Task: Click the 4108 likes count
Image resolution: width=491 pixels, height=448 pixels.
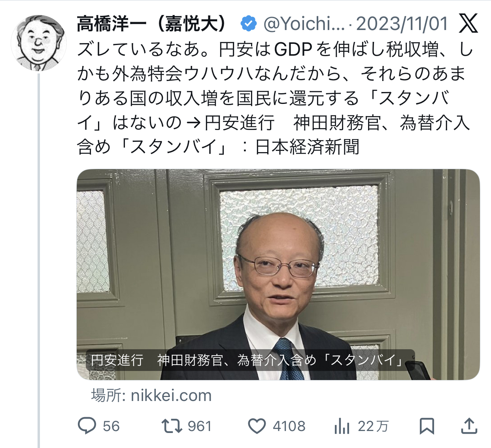Action: pos(289,426)
